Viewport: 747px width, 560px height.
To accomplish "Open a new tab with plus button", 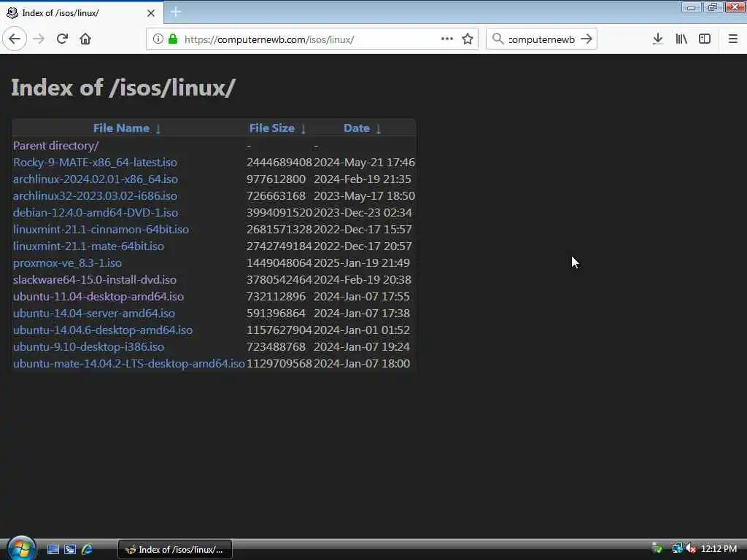I will pos(176,12).
